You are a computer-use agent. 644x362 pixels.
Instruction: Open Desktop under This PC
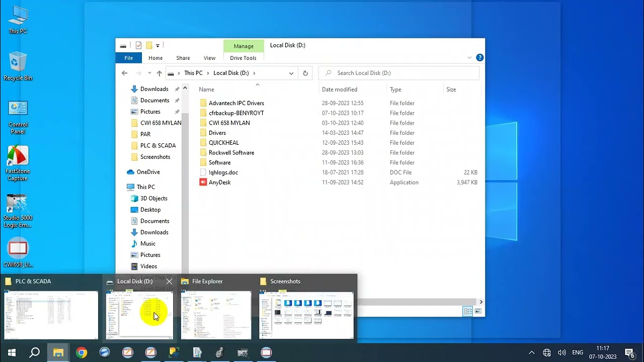150,210
